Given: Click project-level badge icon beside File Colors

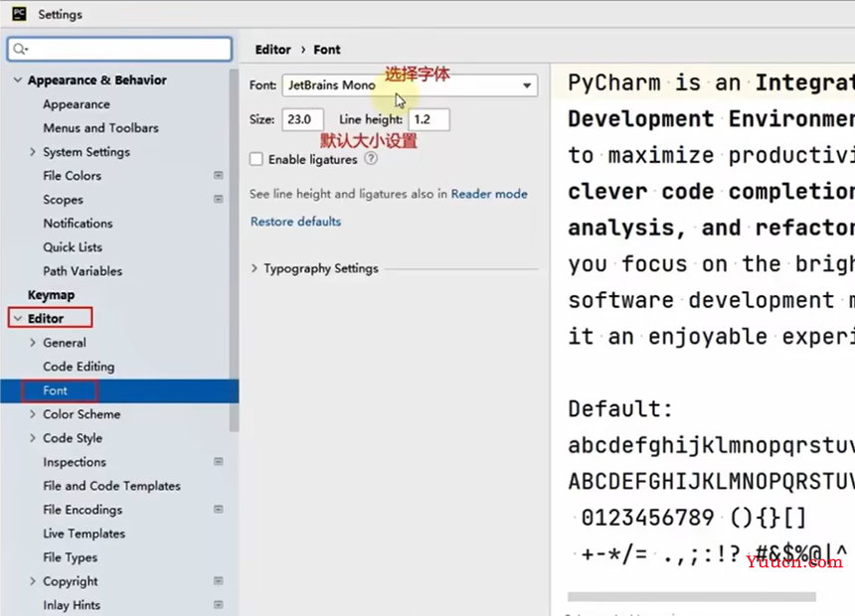Looking at the screenshot, I should [x=218, y=176].
